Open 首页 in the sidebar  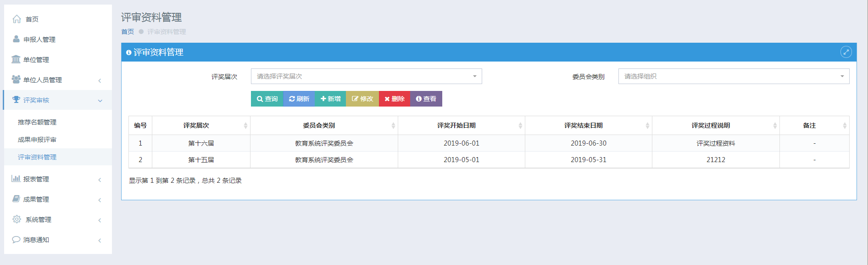pyautogui.click(x=58, y=19)
